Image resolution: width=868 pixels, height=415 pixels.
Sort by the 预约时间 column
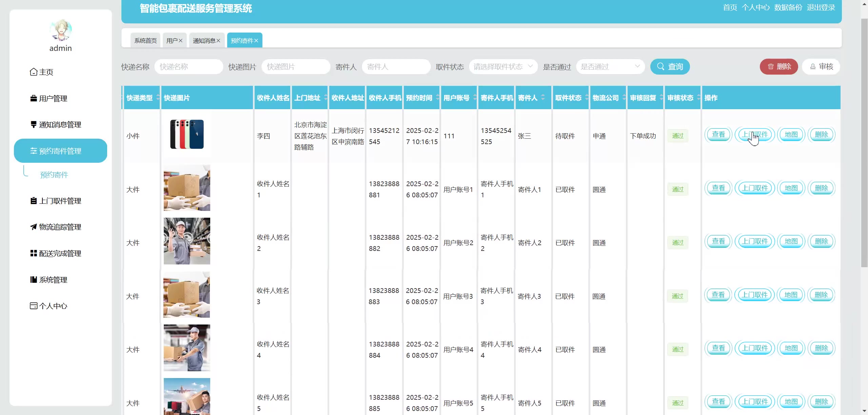tap(437, 98)
